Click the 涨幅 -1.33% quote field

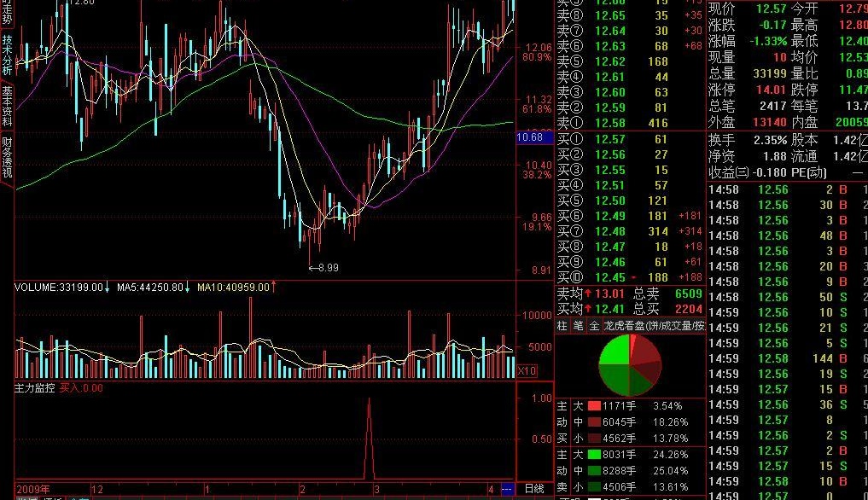click(x=748, y=41)
